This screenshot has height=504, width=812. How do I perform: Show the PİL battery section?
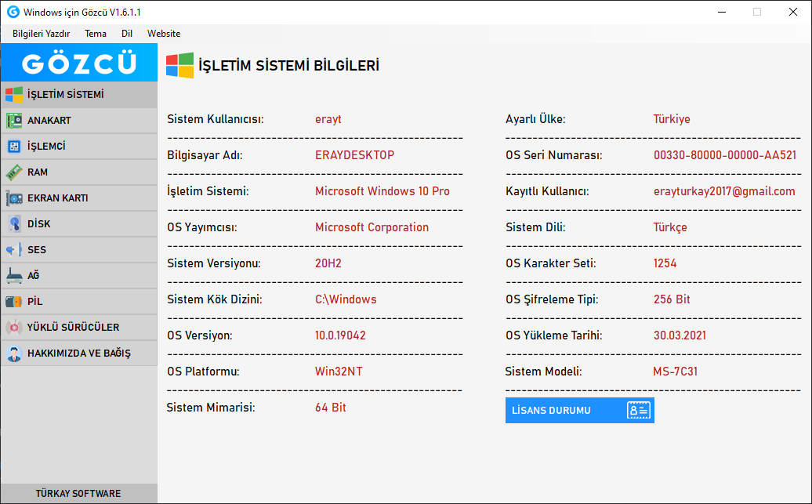point(79,302)
